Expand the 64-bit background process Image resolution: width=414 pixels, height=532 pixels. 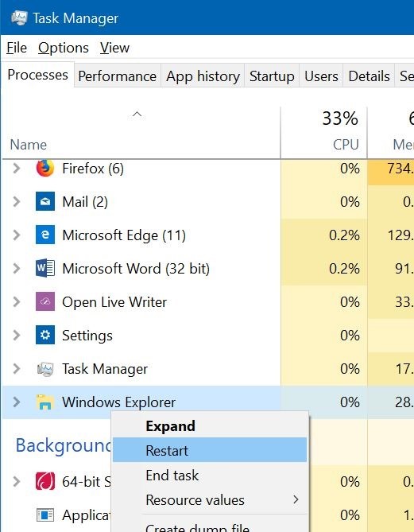coord(16,481)
